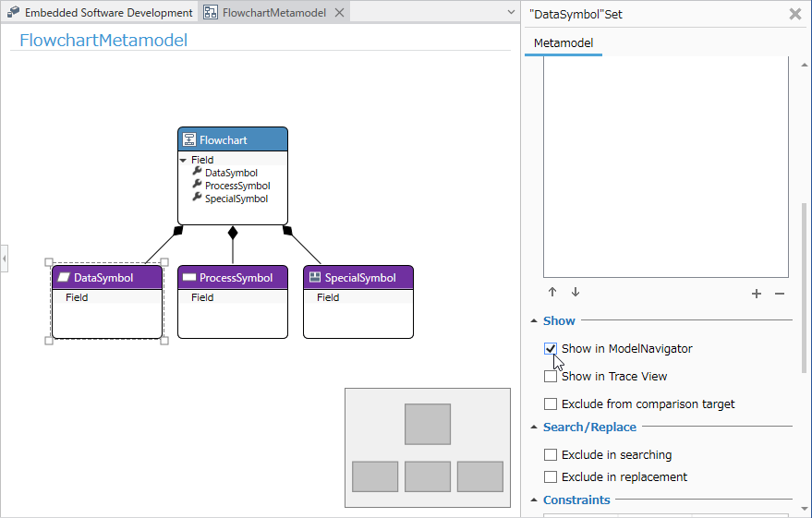The width and height of the screenshot is (812, 518).
Task: Click the Field row in ProcessSymbol box
Action: (233, 297)
